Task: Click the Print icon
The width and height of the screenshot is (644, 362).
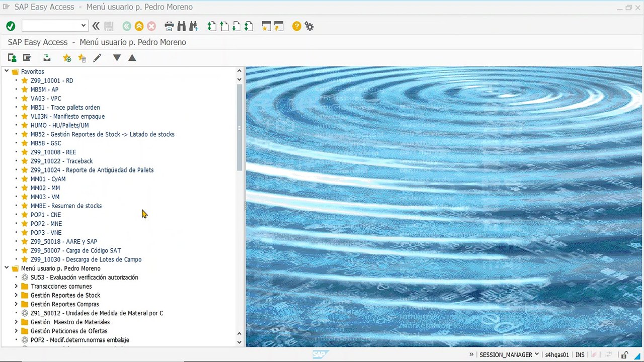Action: coord(169,26)
